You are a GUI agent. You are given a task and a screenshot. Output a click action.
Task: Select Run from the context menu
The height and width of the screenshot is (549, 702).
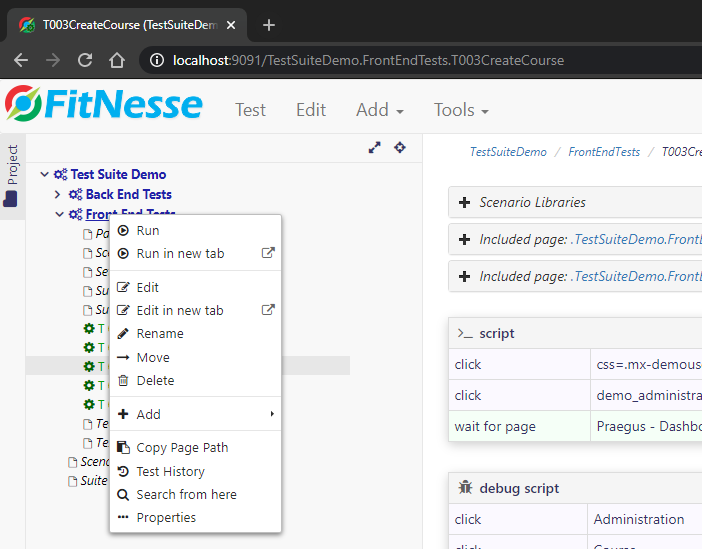coord(195,231)
